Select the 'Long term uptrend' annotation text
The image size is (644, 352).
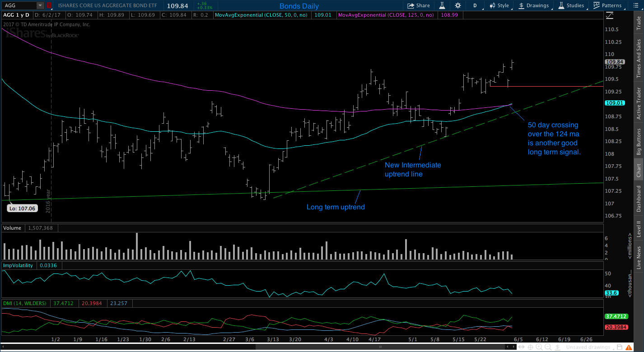336,207
